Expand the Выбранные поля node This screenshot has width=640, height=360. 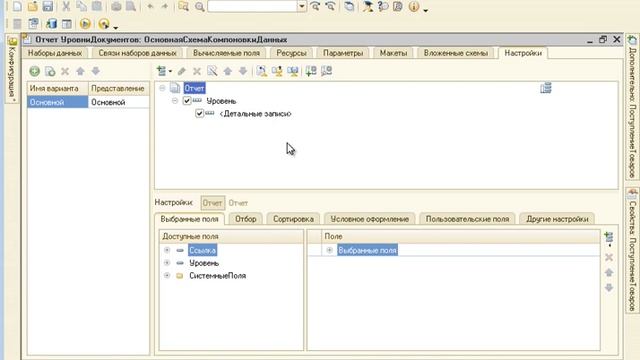[x=329, y=250]
